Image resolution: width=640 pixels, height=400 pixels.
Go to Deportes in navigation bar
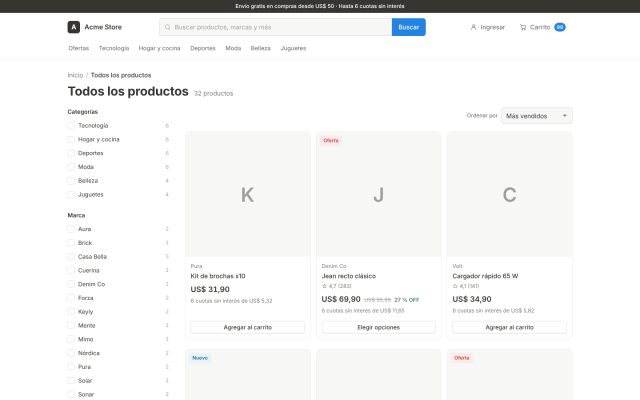[x=203, y=48]
